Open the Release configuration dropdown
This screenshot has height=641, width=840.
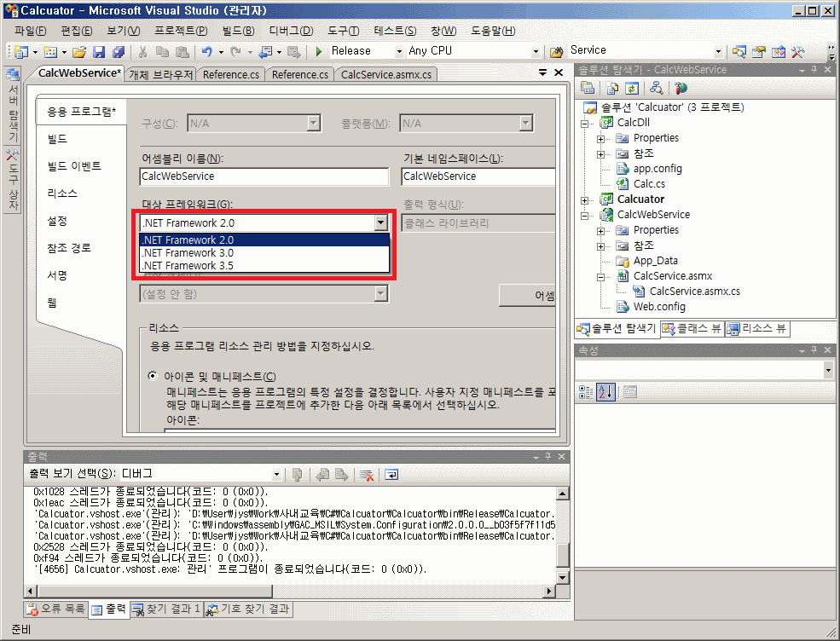click(398, 51)
